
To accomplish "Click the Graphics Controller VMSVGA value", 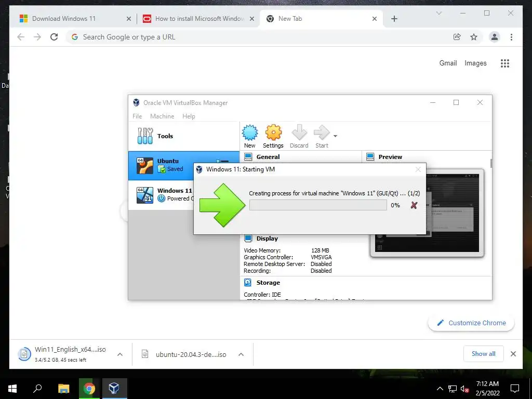I will 321,257.
